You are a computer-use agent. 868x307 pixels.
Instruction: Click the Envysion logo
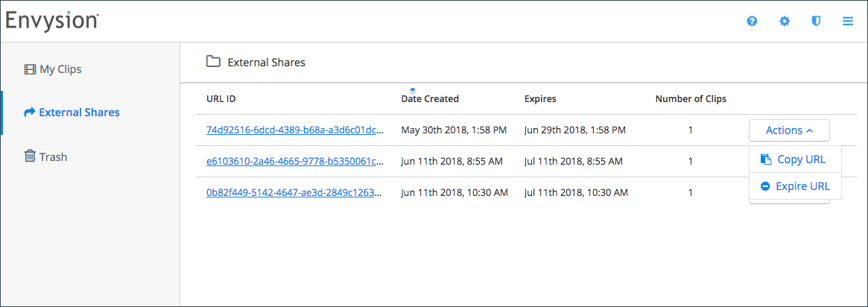[52, 20]
